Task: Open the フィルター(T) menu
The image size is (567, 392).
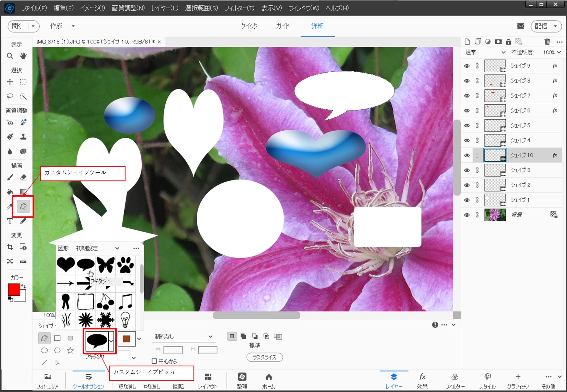Action: coord(239,8)
